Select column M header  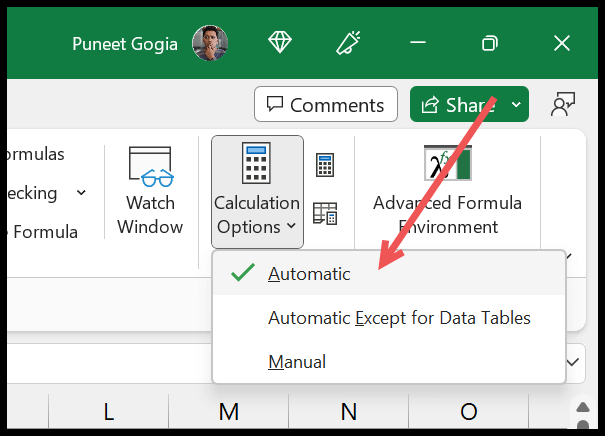[228, 412]
